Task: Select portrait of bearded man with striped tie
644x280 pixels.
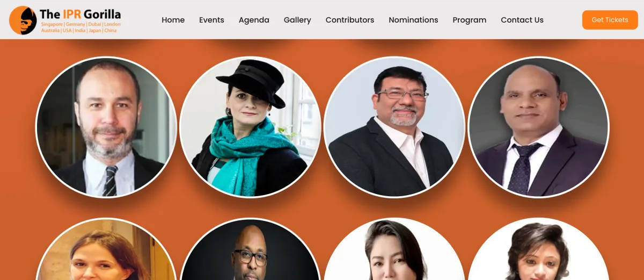Action: (106, 127)
